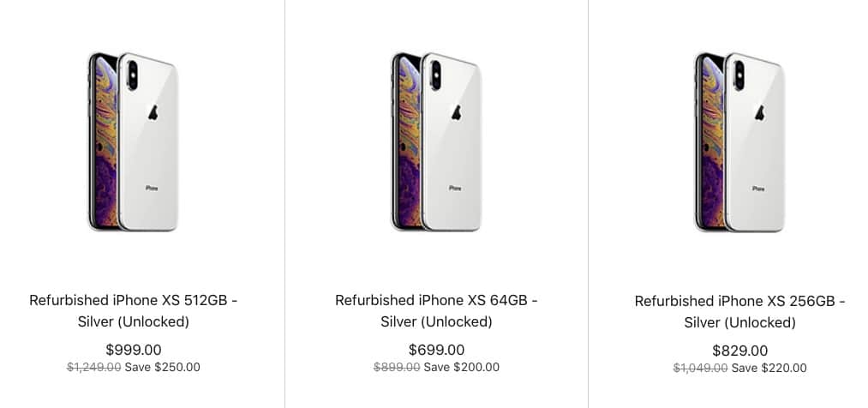Viewport: 868px width, 408px height.
Task: Click the Save $200.00 text
Action: 461,367
